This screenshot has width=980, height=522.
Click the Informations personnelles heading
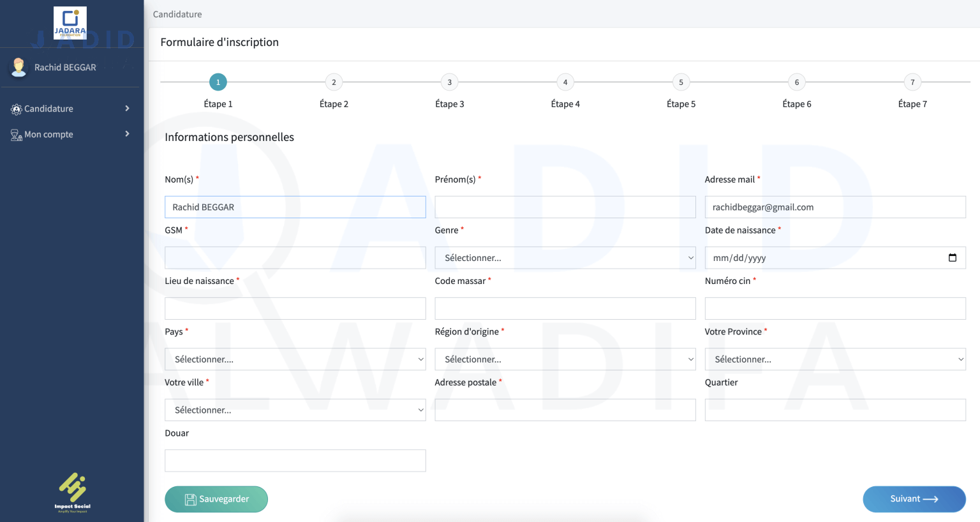(x=230, y=137)
